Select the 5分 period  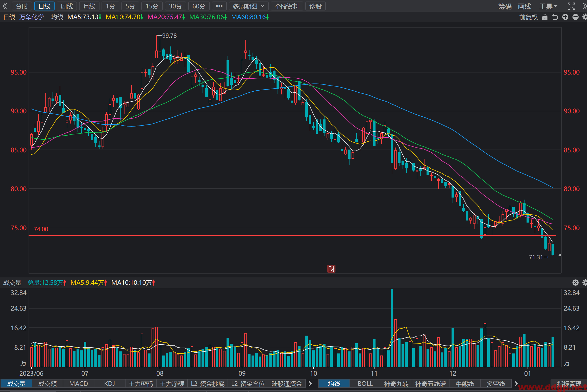[x=130, y=6]
